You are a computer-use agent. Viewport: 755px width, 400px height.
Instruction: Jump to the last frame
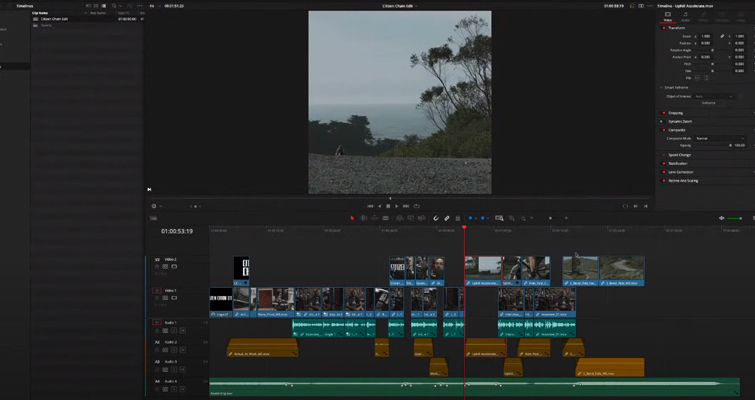(x=406, y=206)
